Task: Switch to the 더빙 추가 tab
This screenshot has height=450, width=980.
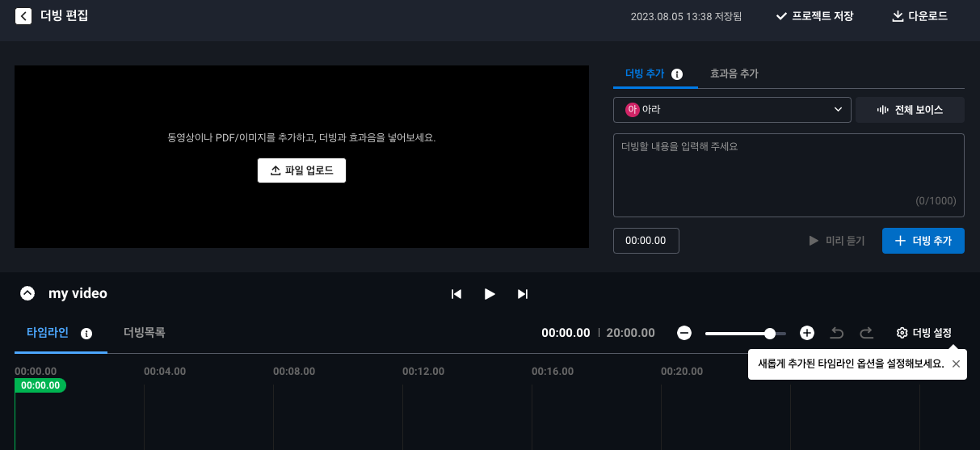Action: (x=645, y=74)
